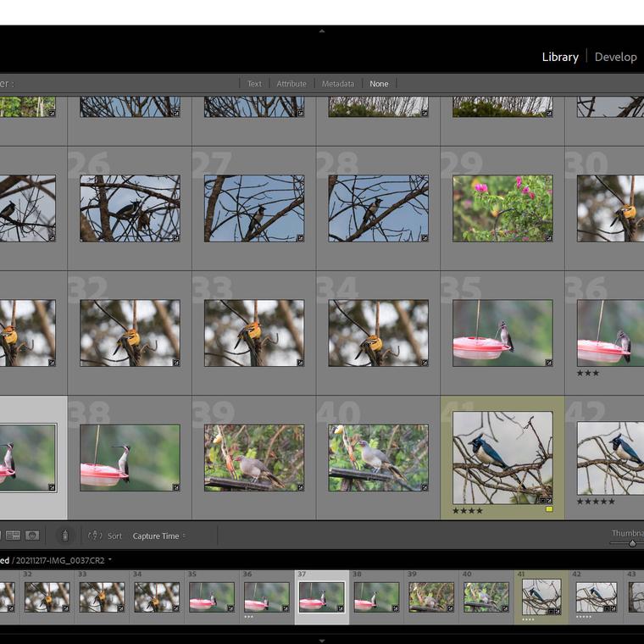The height and width of the screenshot is (644, 644).
Task: Click the yellow color label on photo 41
Action: tap(549, 509)
